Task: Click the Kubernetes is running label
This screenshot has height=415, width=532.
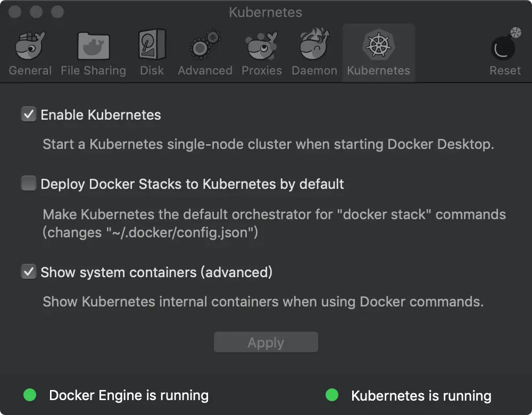Action: click(421, 395)
